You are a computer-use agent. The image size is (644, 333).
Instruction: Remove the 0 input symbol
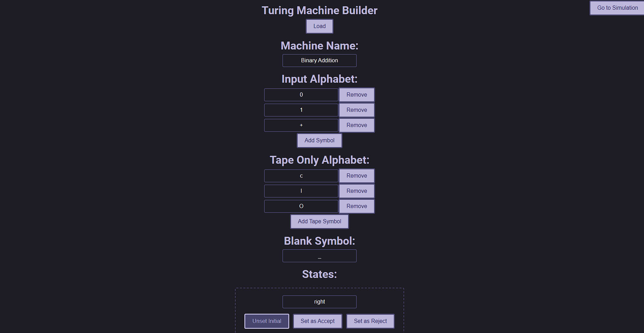click(356, 95)
